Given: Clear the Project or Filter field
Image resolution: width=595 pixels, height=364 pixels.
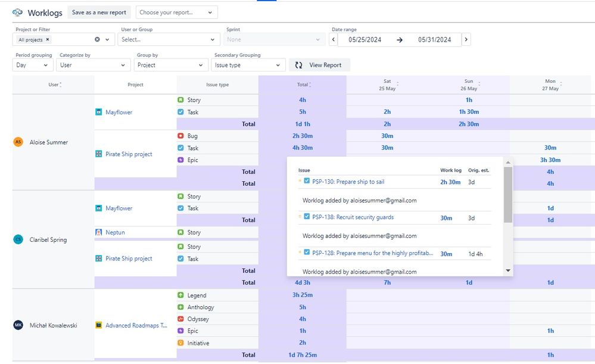Looking at the screenshot, I should (97, 39).
